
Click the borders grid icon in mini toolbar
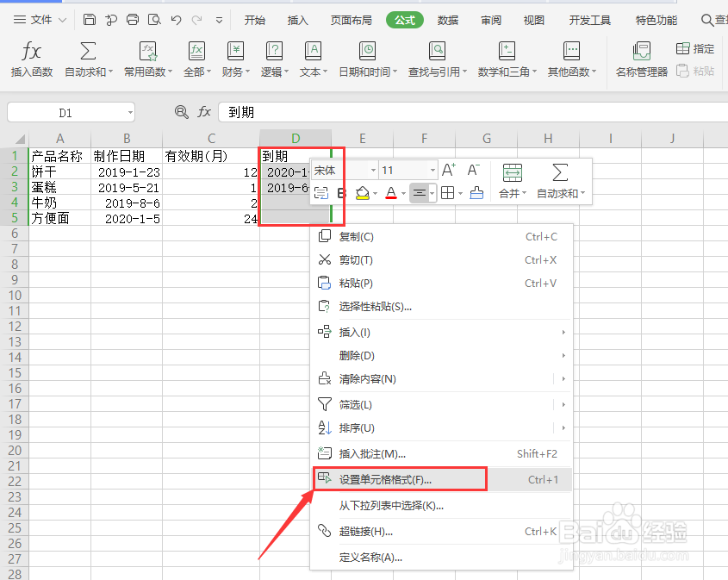pos(448,192)
